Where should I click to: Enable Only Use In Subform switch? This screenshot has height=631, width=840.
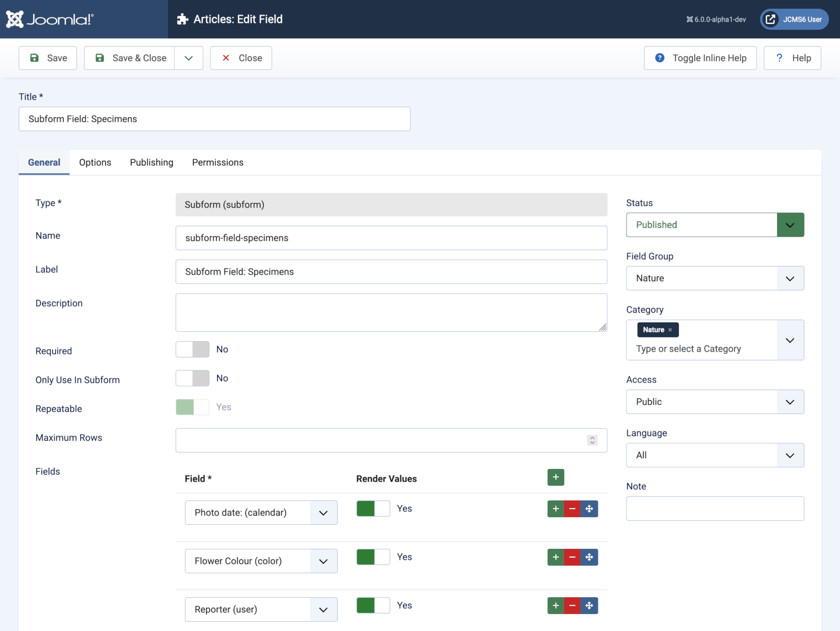click(192, 378)
